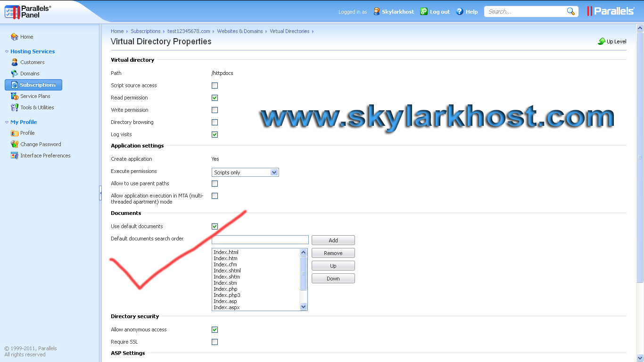Click the Up button for document order

pyautogui.click(x=333, y=266)
